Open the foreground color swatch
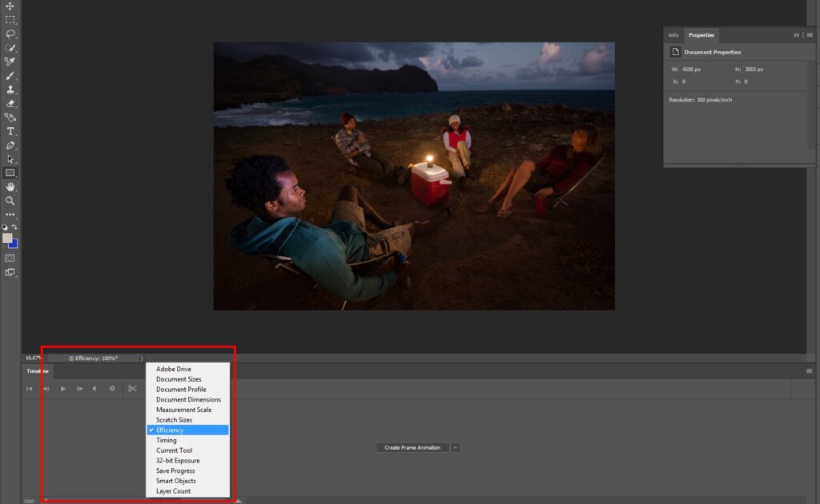Screen dimensions: 820x504 (7, 238)
